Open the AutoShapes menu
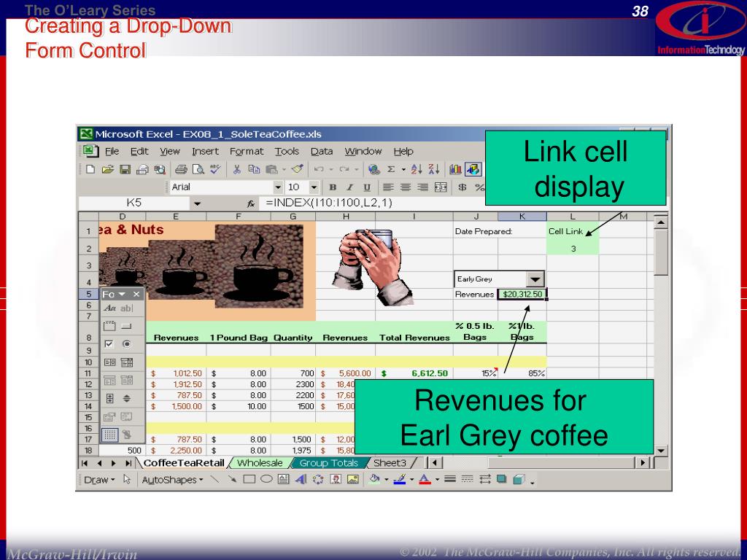Image resolution: width=747 pixels, height=560 pixels. pos(172,480)
